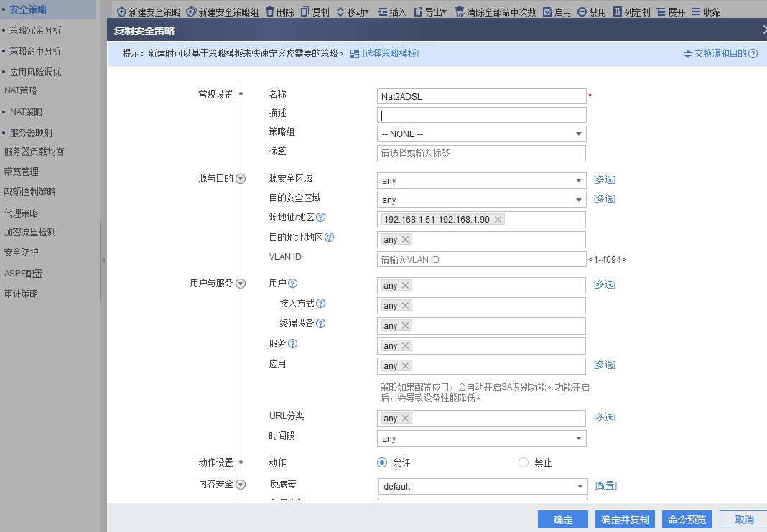Click help icon next to 源地址/地区
767x532 pixels.
pos(321,217)
